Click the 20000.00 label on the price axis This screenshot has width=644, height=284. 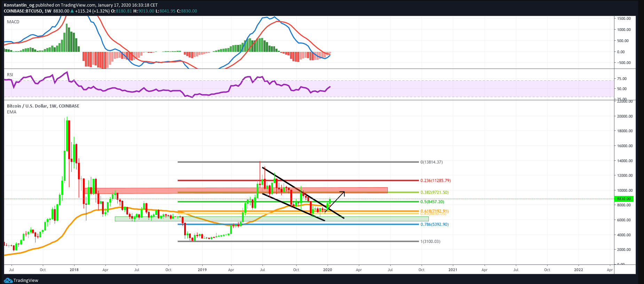tap(625, 116)
